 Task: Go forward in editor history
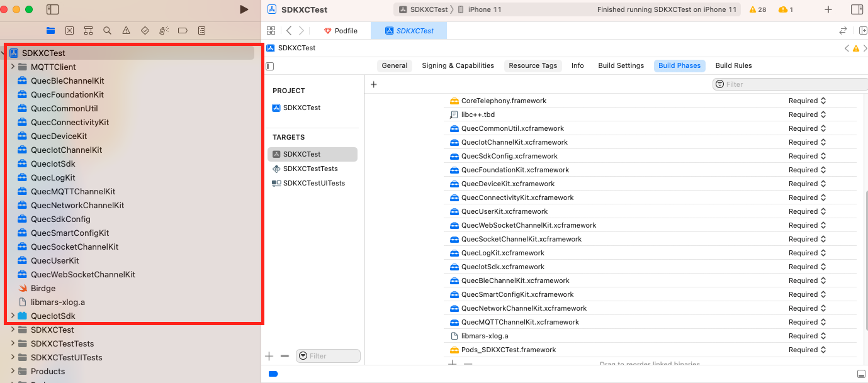point(302,30)
